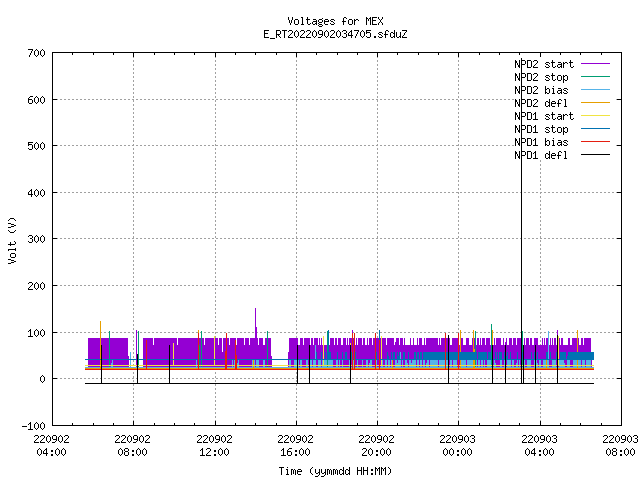
Task: Click the 'NPD1 bias' legend label
Action: coord(541,142)
